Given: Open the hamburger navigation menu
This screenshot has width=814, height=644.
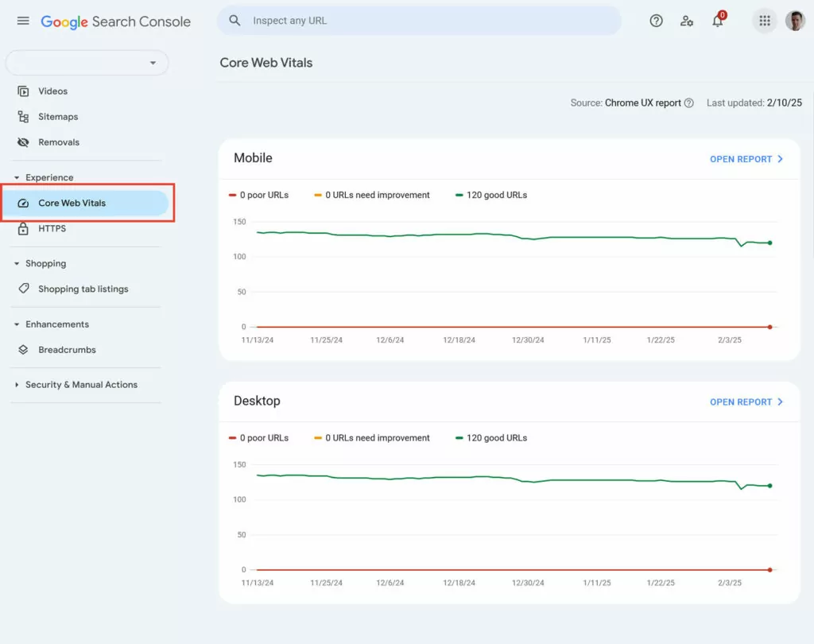Looking at the screenshot, I should click(23, 21).
